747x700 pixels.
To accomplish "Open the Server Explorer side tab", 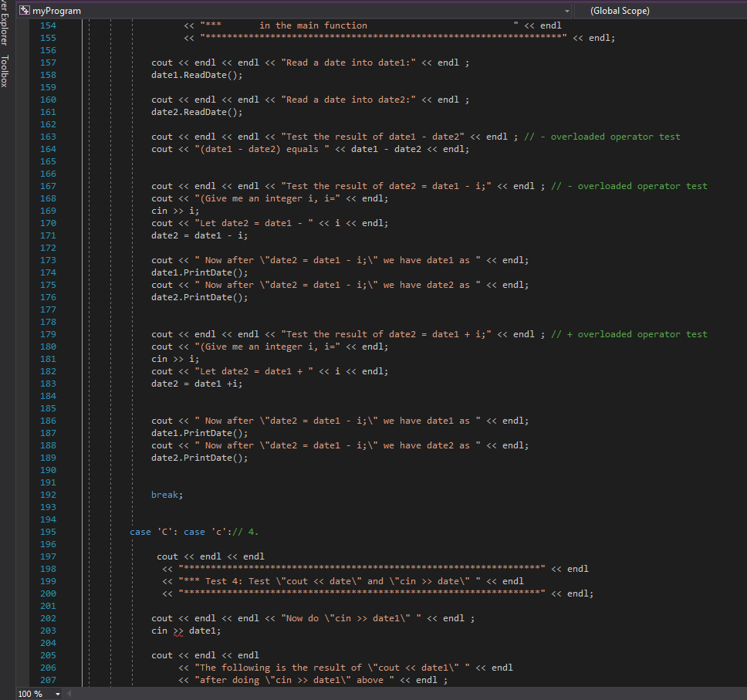I will click(6, 23).
